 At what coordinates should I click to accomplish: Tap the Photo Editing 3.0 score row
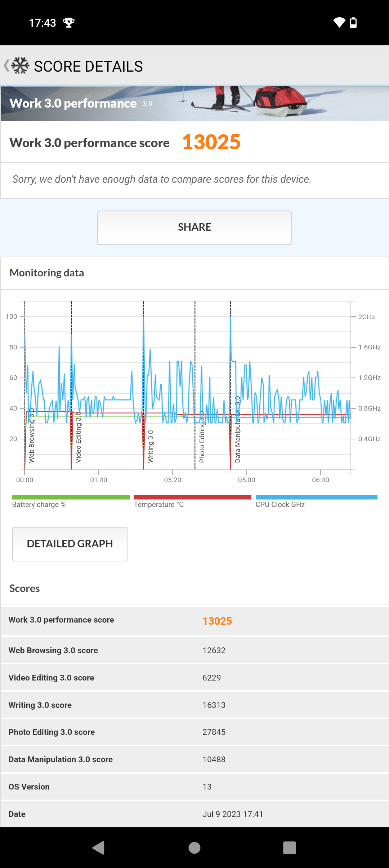(x=194, y=732)
